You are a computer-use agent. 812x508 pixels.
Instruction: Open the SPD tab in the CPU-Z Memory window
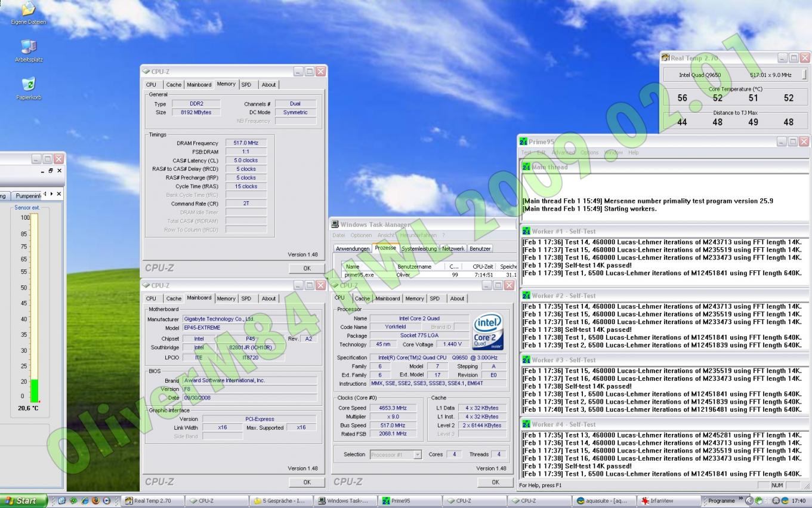[246, 85]
